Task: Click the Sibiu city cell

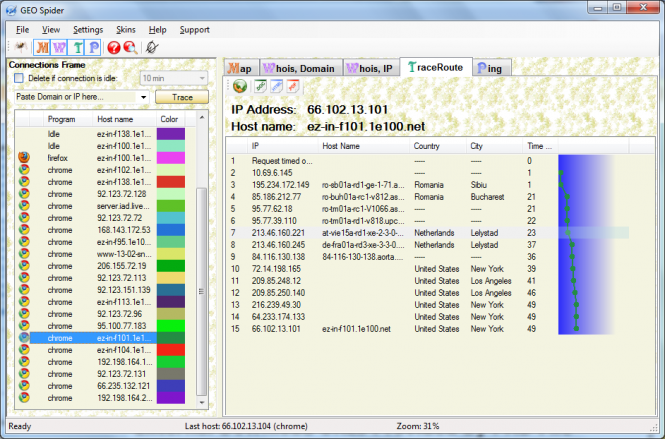Action: 478,185
